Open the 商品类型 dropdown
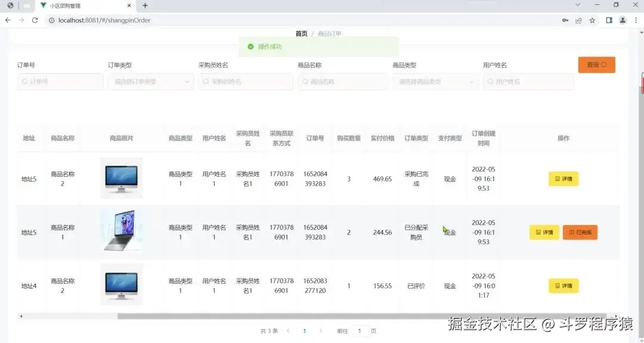This screenshot has height=343, width=644. click(x=436, y=82)
